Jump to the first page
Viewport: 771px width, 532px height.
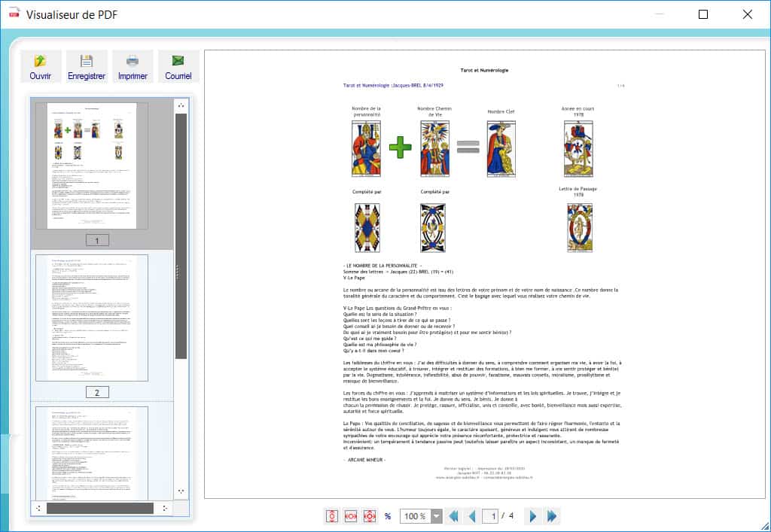point(454,515)
